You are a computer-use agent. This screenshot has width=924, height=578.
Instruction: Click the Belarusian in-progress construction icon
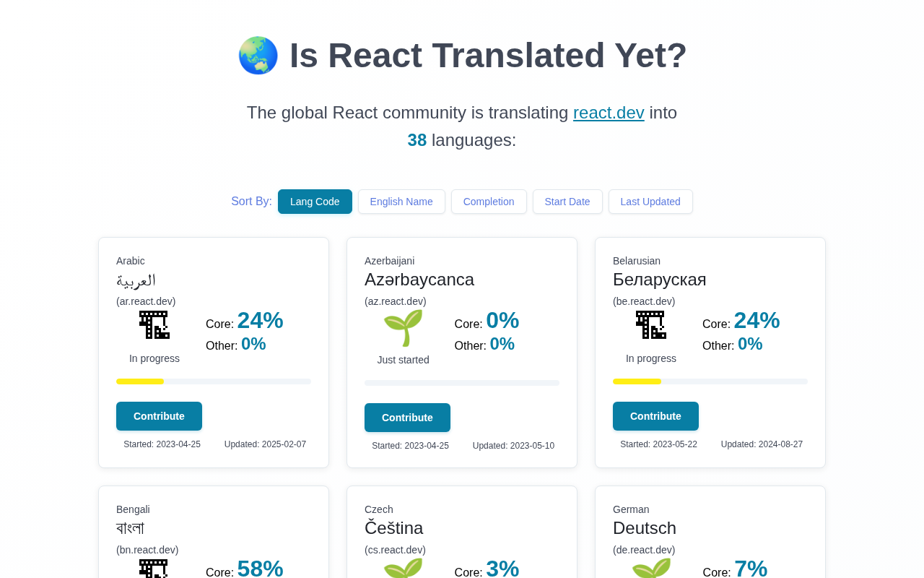click(651, 325)
